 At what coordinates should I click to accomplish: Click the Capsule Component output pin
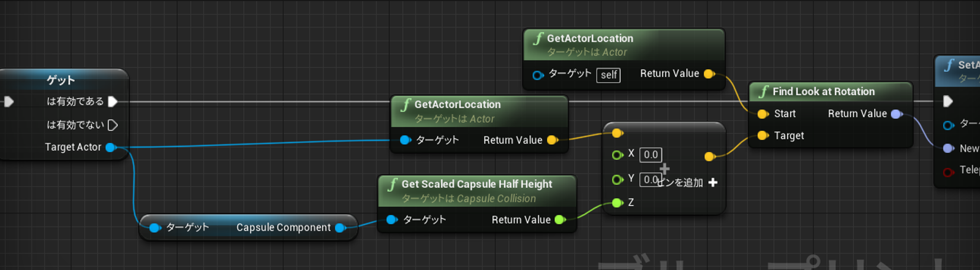point(341,228)
